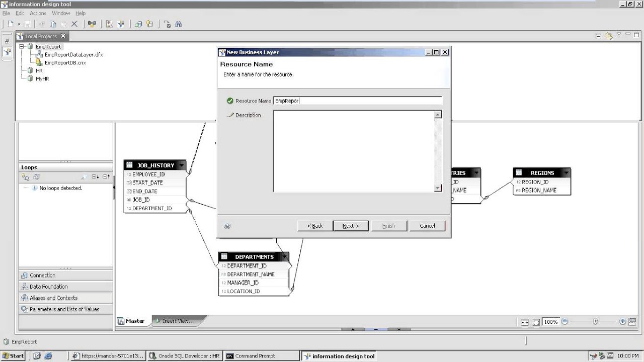Collapse the EmpReport project tree node
Screen dimensions: 644x362
[22, 46]
